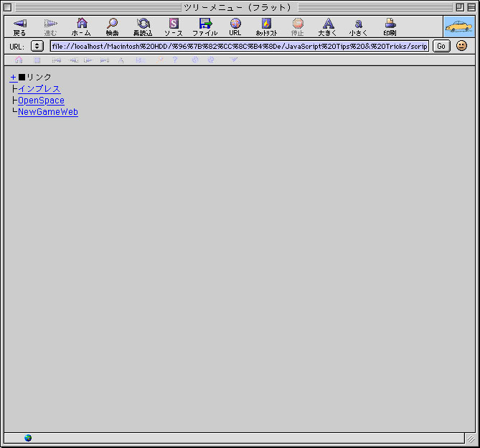This screenshot has height=448, width=480.
Task: Shrink text with 小さく icon
Action: click(x=359, y=24)
